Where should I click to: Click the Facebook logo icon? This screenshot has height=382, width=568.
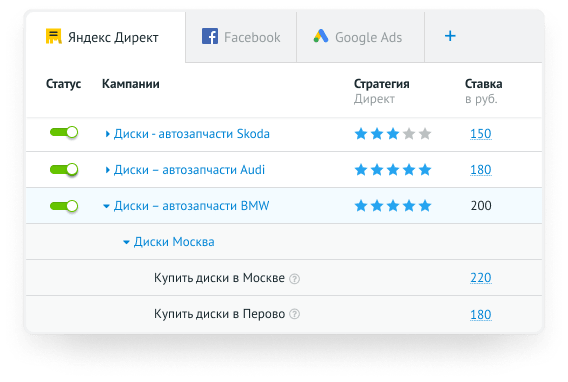coord(210,36)
